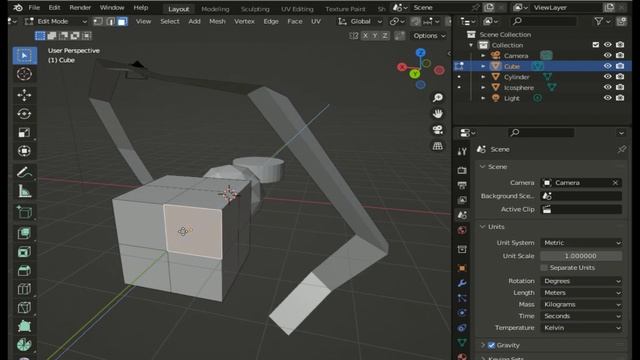Select the Poly Build tool
Viewport: 640px width, 360px height.
click(24, 326)
